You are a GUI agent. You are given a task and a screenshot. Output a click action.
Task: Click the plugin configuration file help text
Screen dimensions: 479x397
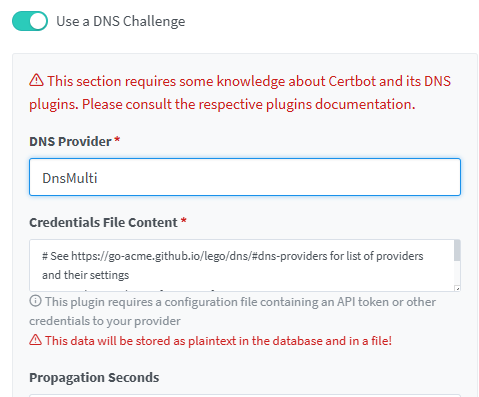233,311
